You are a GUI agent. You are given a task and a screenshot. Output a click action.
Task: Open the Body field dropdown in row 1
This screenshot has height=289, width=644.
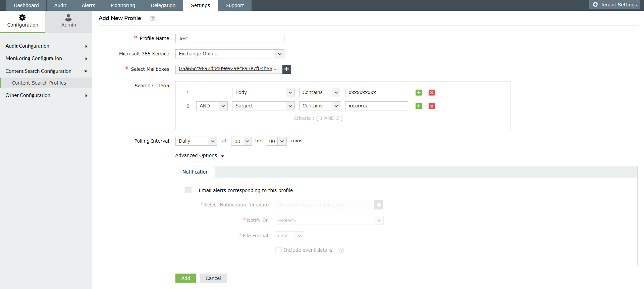tap(263, 92)
